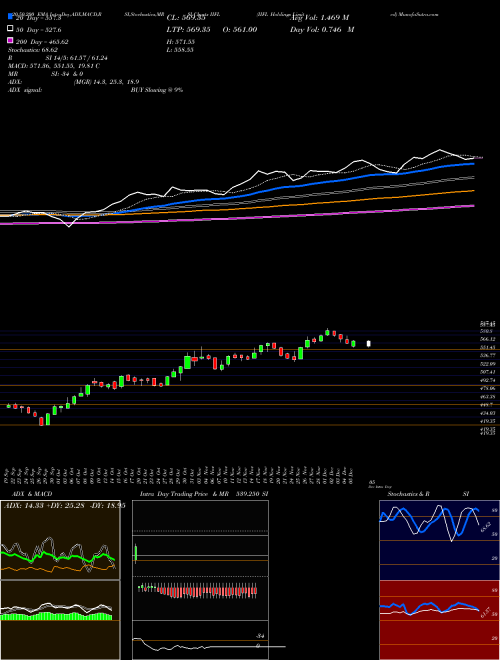
Task: Open the red RSI panel
Action: (x=439, y=620)
